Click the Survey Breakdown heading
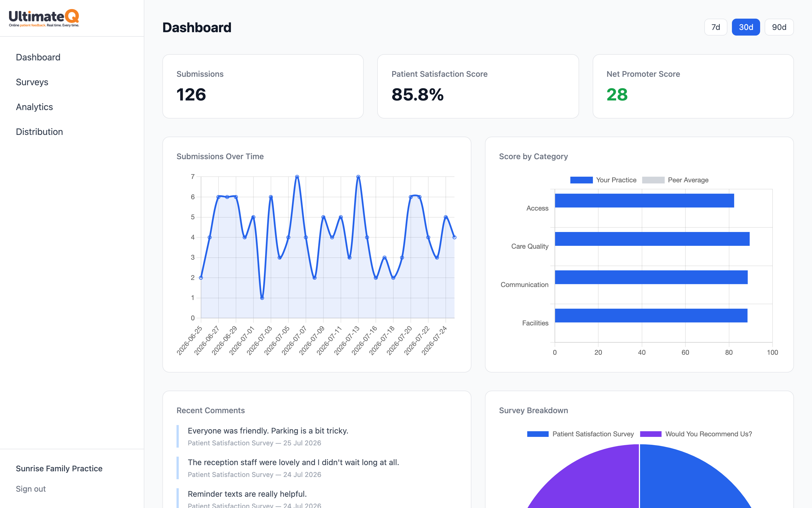 (533, 411)
